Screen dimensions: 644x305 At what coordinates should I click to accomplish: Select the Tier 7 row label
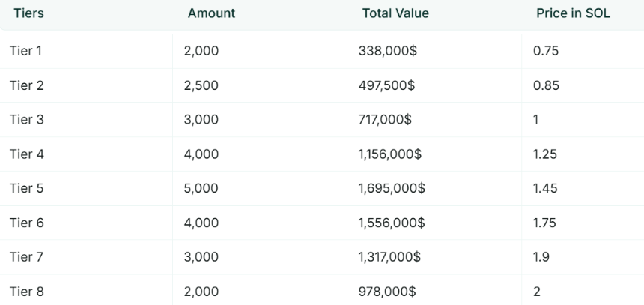[26, 257]
